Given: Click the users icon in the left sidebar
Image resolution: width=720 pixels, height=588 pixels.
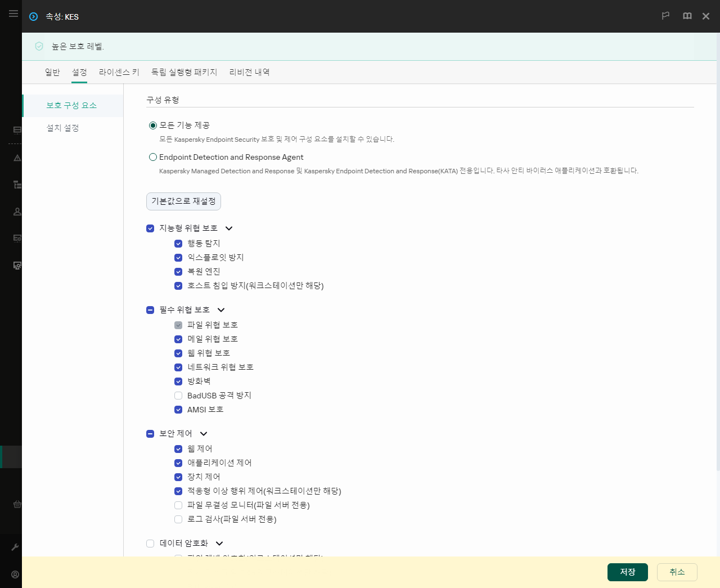Looking at the screenshot, I should tap(16, 211).
